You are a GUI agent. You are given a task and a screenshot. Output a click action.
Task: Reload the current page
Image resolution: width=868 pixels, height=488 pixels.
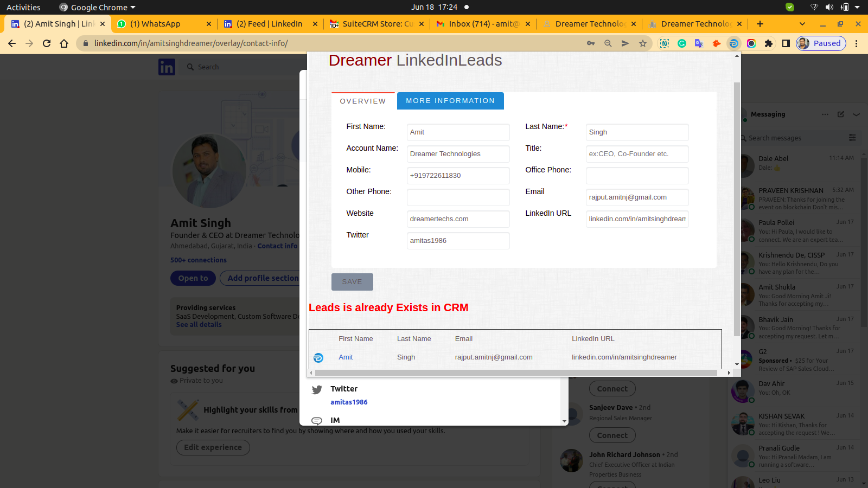(47, 43)
